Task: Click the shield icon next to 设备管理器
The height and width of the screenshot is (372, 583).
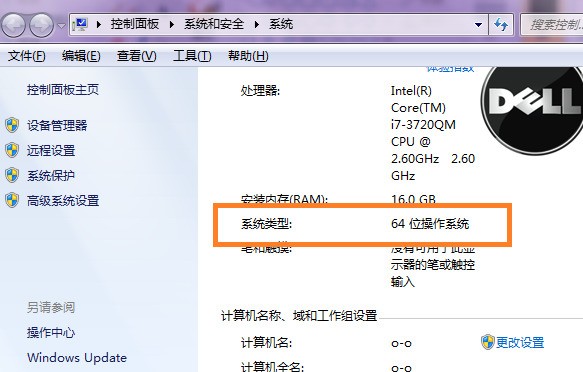Action: 12,125
